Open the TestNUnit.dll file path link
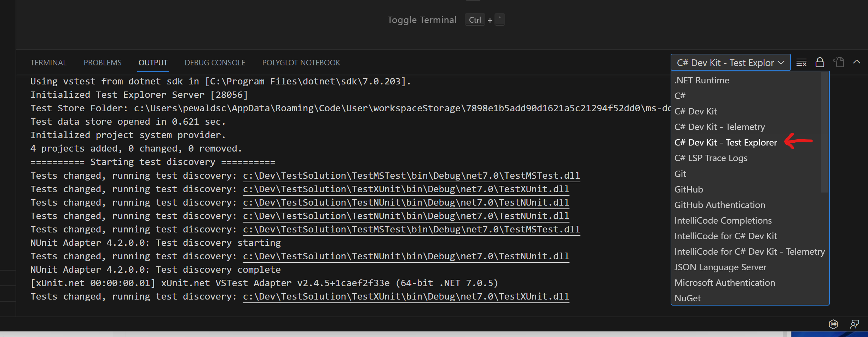868x337 pixels. click(x=405, y=202)
